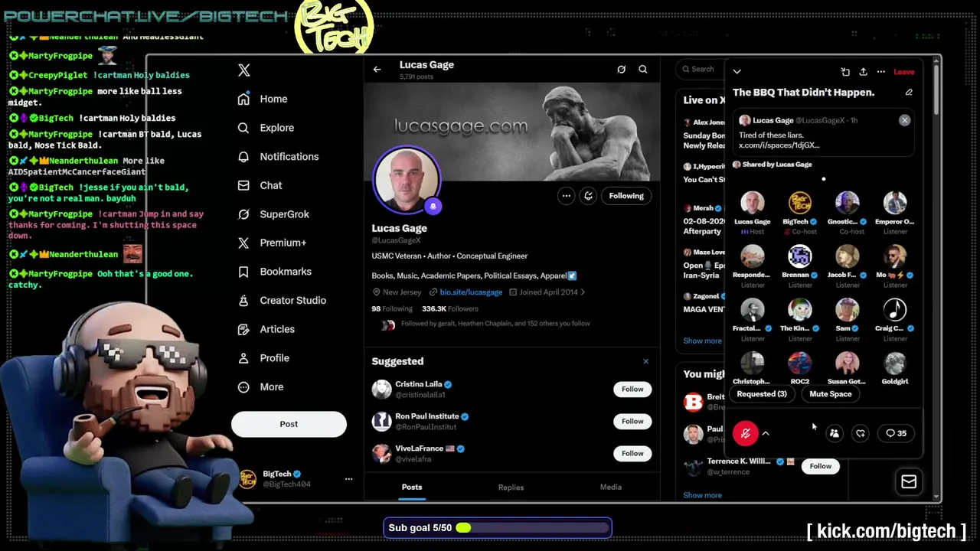Click the Space pop-out icon
The image size is (980, 551).
[x=845, y=72]
